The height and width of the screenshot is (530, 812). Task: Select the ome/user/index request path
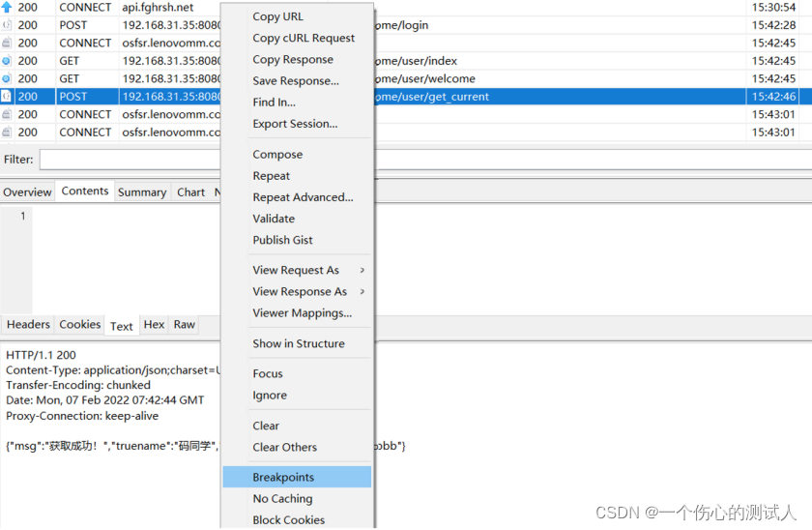(x=417, y=61)
